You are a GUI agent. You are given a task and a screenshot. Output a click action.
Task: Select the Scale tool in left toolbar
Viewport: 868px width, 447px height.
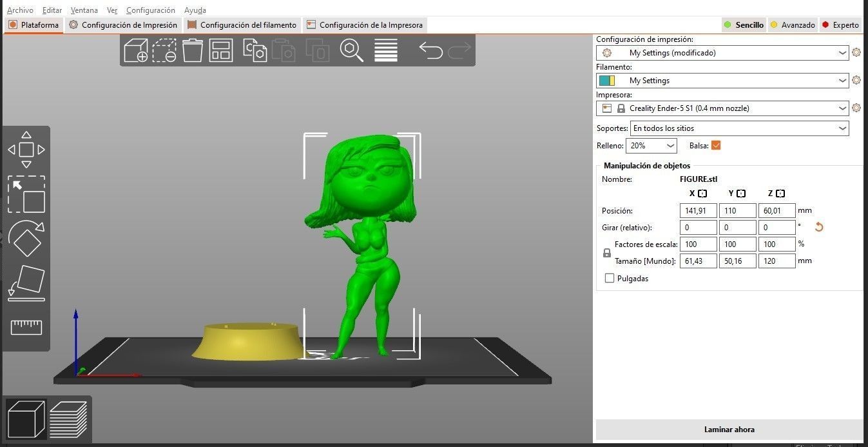click(26, 194)
